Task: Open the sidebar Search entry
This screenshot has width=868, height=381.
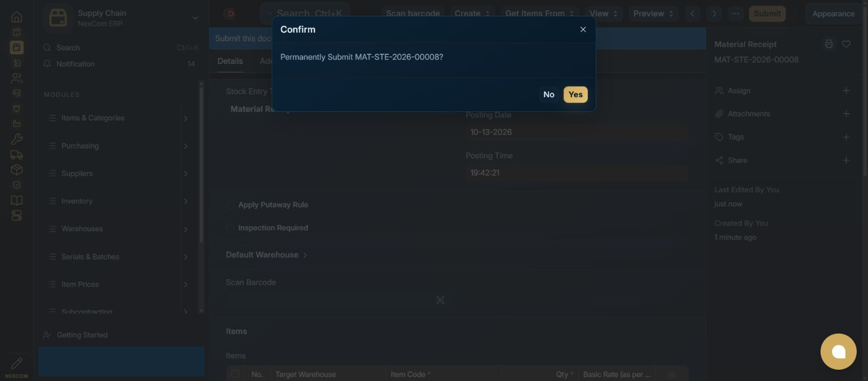Action: [121, 48]
